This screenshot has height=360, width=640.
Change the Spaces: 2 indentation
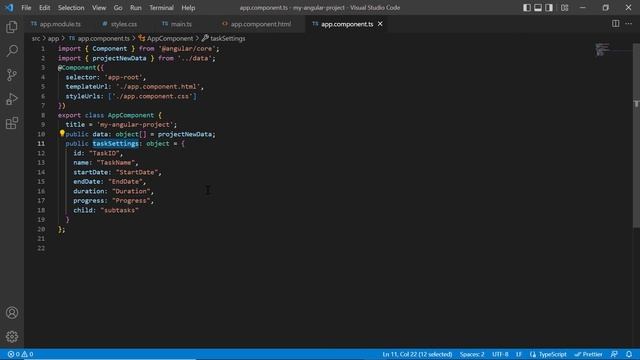472,354
